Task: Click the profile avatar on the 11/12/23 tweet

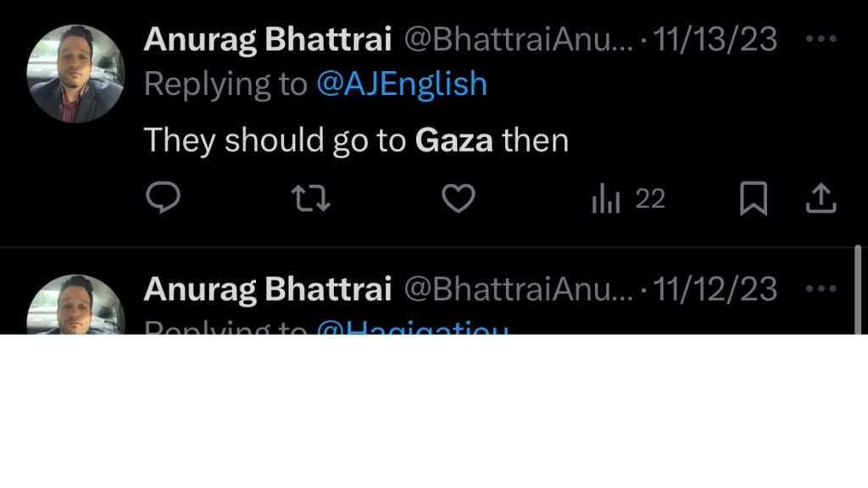Action: click(76, 307)
